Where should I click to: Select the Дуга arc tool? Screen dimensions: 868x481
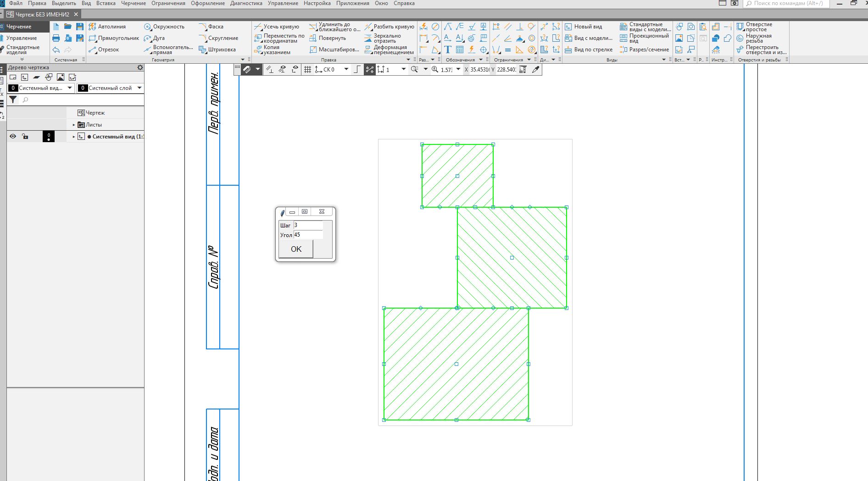(154, 38)
